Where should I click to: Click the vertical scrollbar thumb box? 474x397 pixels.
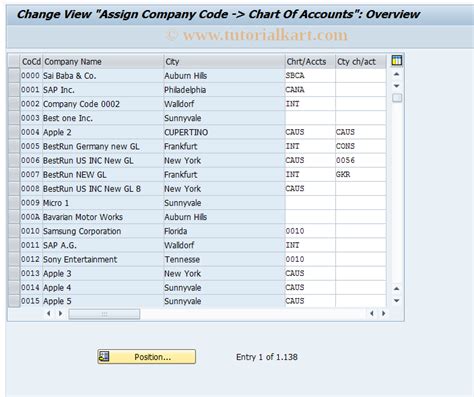[397, 98]
